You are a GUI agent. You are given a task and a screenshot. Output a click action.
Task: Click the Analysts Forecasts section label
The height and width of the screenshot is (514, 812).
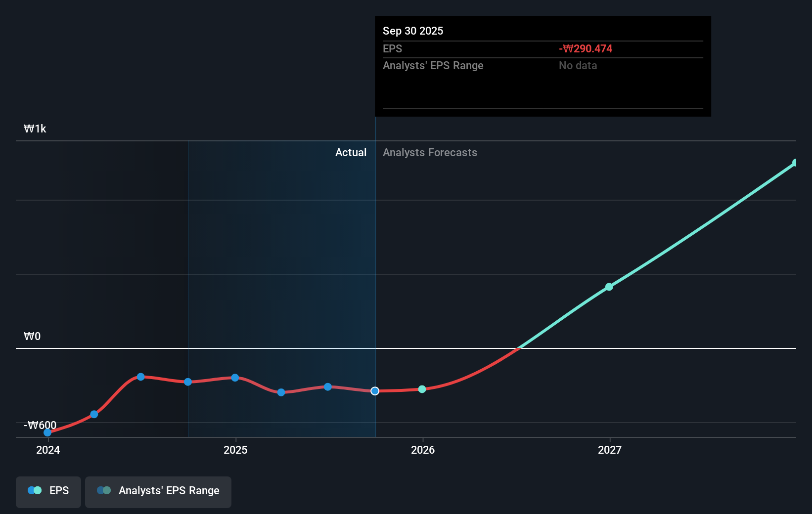pos(430,153)
